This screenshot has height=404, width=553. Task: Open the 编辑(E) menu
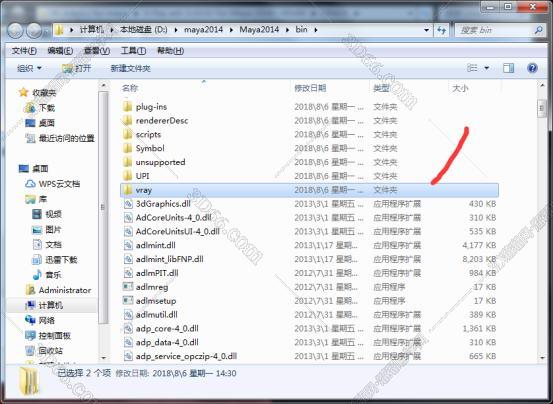pyautogui.click(x=60, y=51)
